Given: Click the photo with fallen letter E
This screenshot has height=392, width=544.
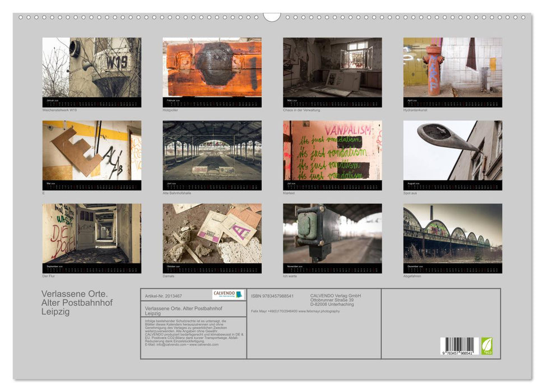Looking at the screenshot, I should [x=92, y=151].
